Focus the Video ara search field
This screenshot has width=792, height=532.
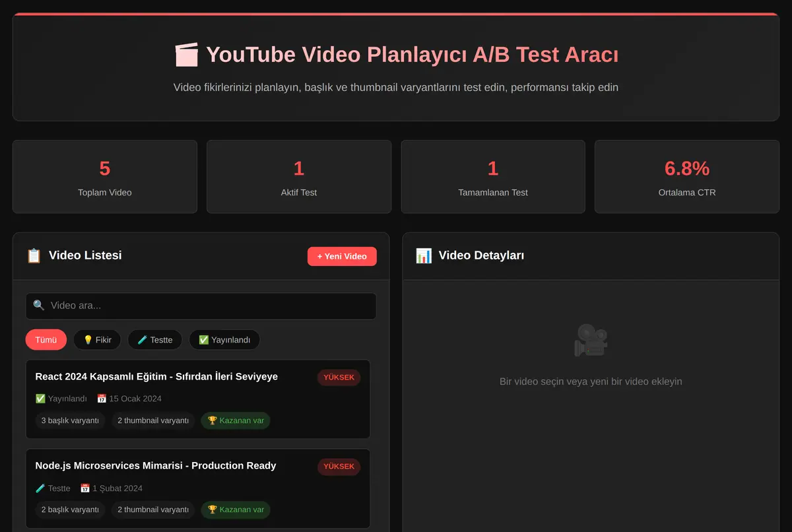(201, 306)
